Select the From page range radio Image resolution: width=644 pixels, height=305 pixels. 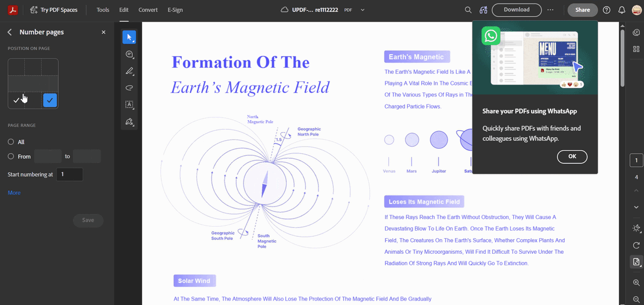[11, 157]
